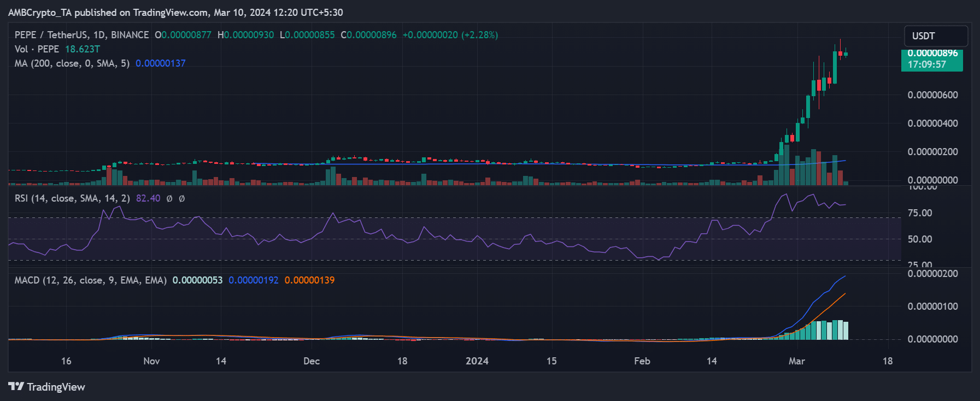Click the RSI 75.00 axis label

click(x=920, y=213)
